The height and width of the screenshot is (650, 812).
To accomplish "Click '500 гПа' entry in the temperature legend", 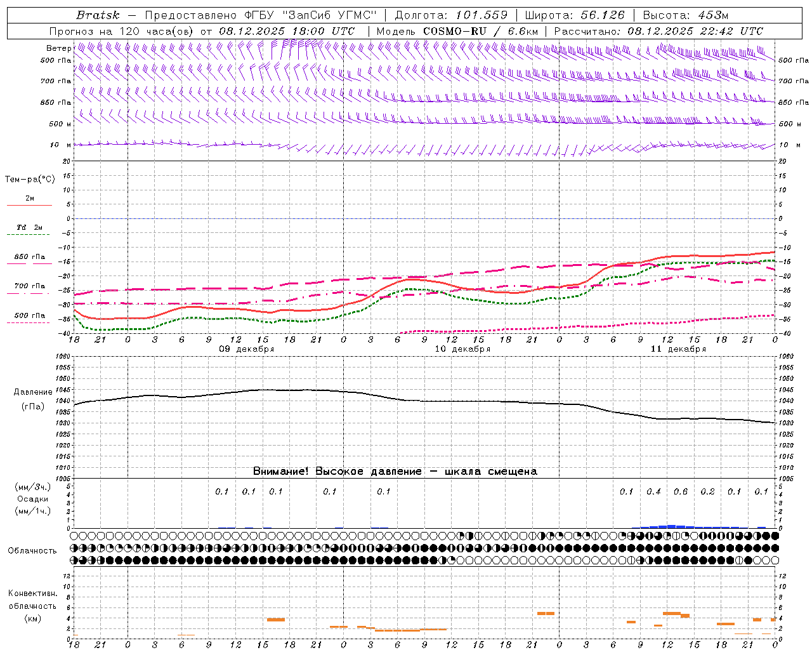I will click(x=30, y=315).
